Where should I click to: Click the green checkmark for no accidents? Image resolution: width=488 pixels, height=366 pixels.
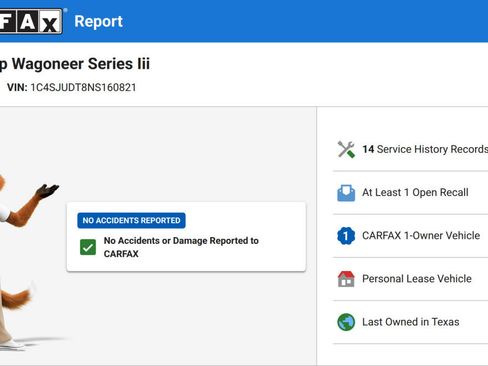pos(88,247)
